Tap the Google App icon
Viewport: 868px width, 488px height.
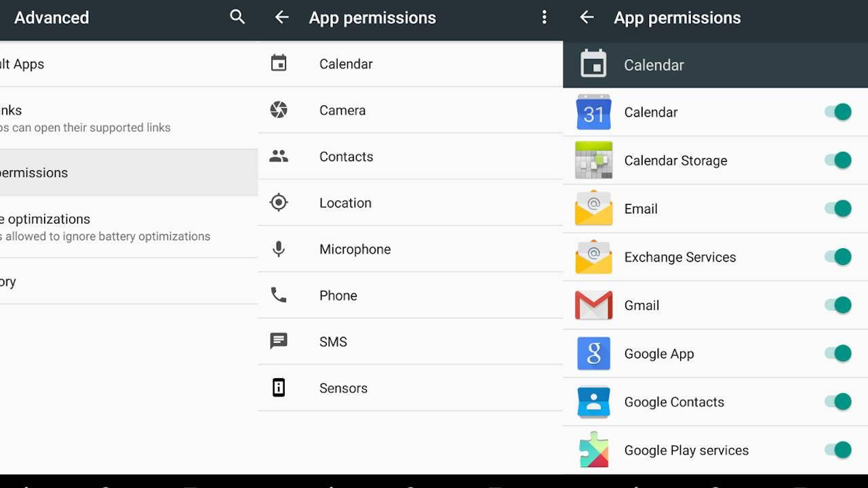pyautogui.click(x=593, y=353)
